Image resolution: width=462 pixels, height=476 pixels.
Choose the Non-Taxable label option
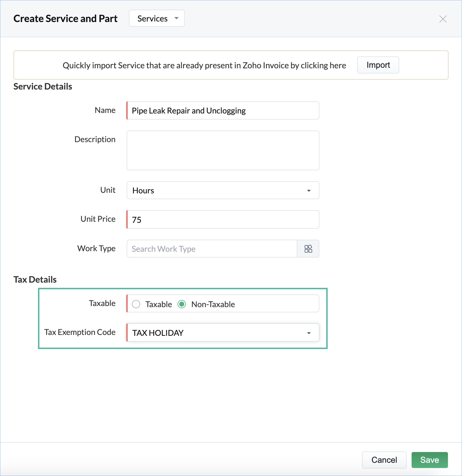tap(213, 304)
